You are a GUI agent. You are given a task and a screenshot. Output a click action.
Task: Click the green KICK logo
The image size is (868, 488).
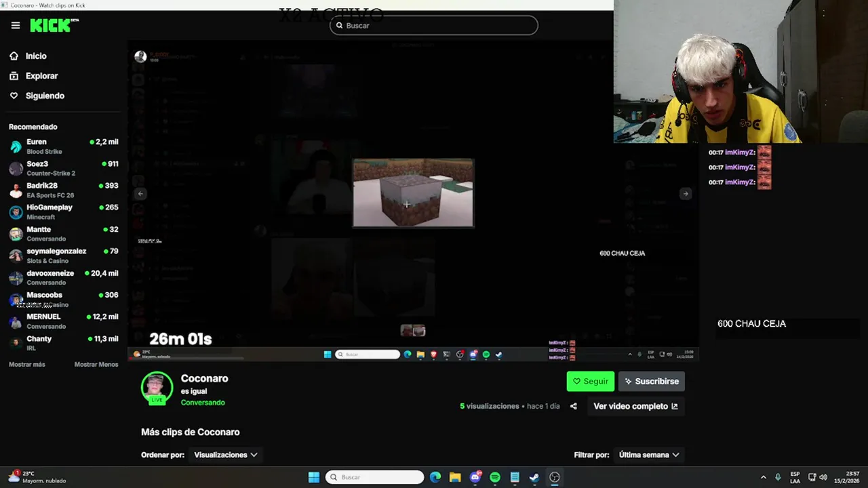[54, 26]
